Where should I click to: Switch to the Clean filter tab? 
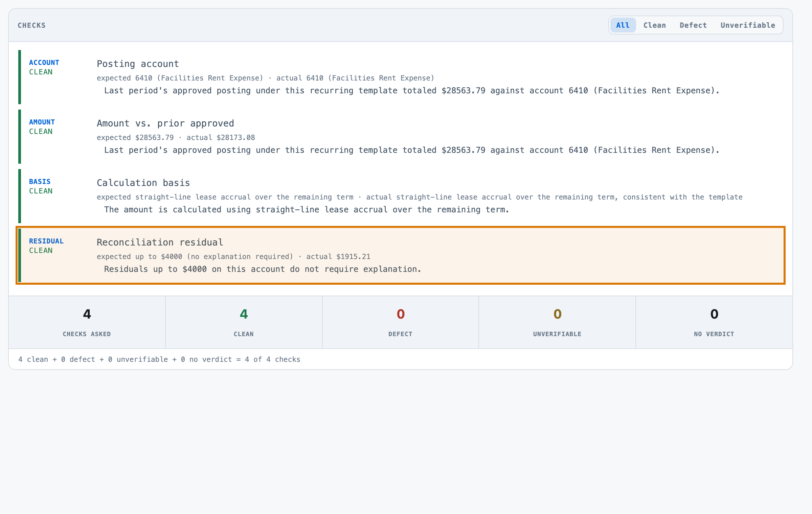click(655, 25)
